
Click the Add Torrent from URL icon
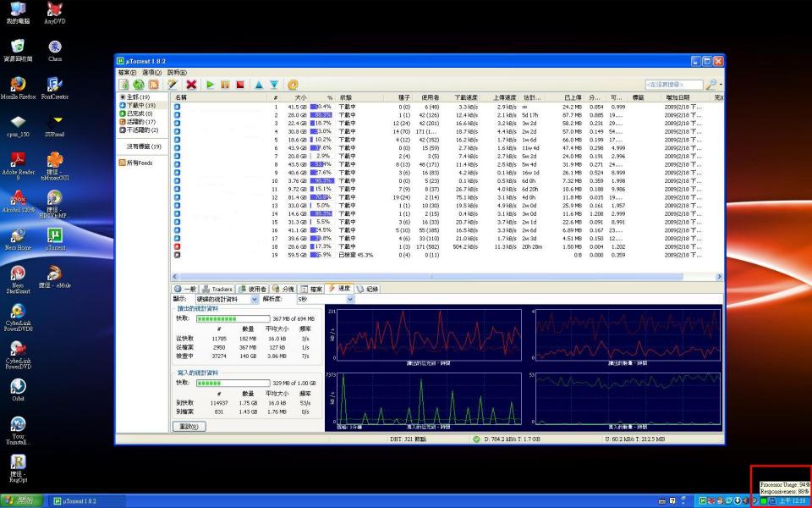pos(138,85)
